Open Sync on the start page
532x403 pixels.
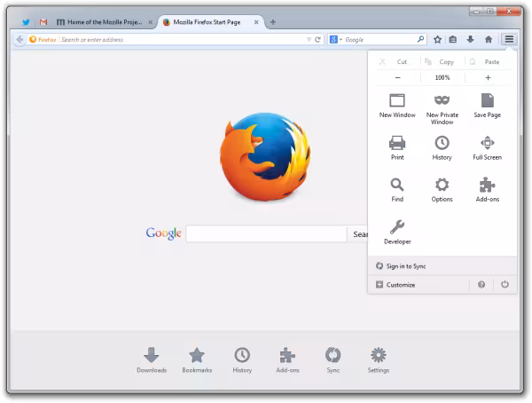(332, 360)
